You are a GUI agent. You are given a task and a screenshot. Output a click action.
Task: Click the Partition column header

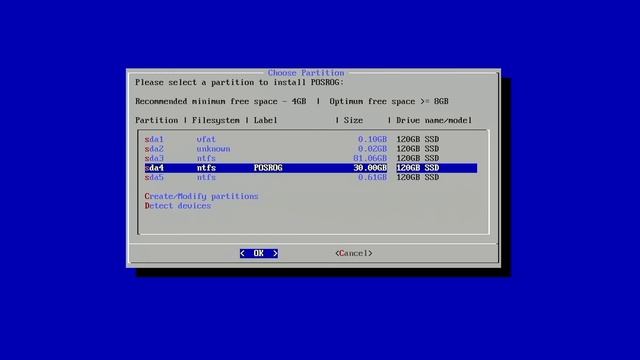pyautogui.click(x=156, y=120)
